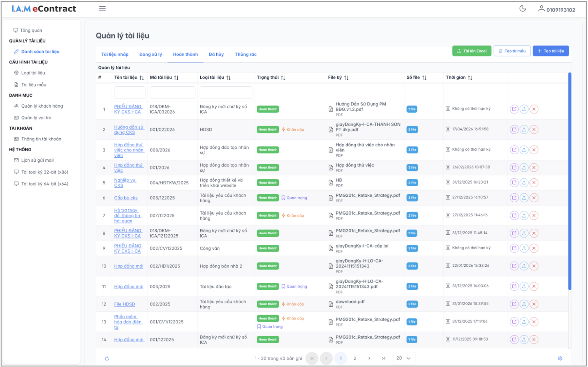Click refresh icon below table
Viewport: 588px width, 367px height.
[107, 358]
